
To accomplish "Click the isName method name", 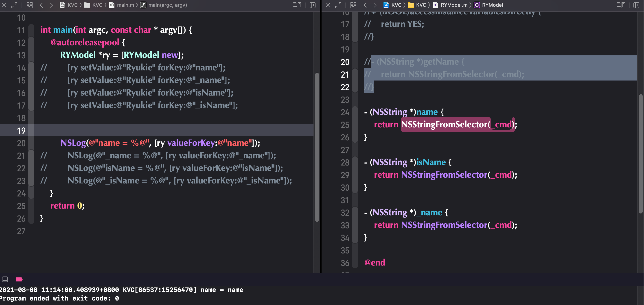I will pos(431,162).
